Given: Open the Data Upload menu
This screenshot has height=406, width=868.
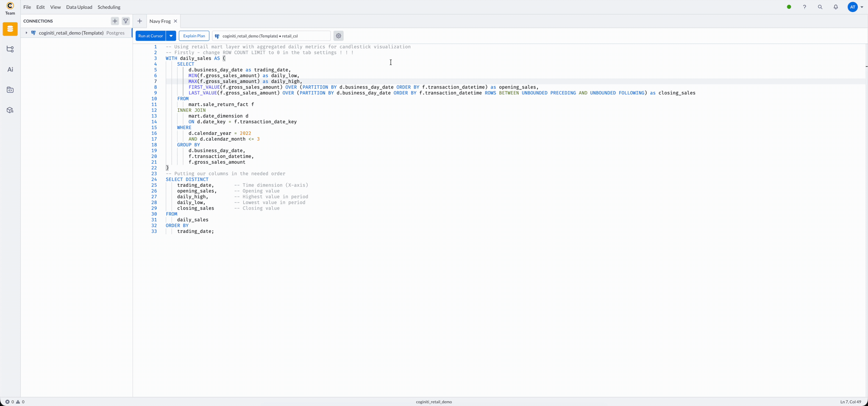Looking at the screenshot, I should [79, 7].
